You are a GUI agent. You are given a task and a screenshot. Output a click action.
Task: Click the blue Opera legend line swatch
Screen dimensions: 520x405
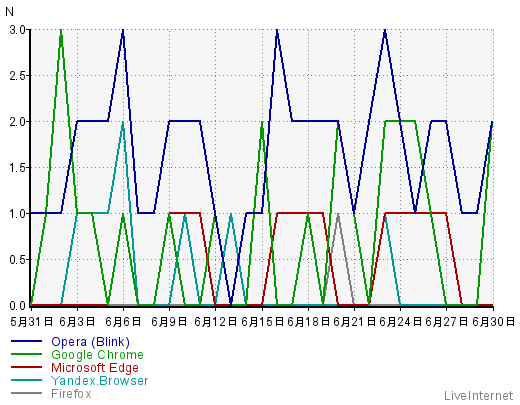pos(27,341)
